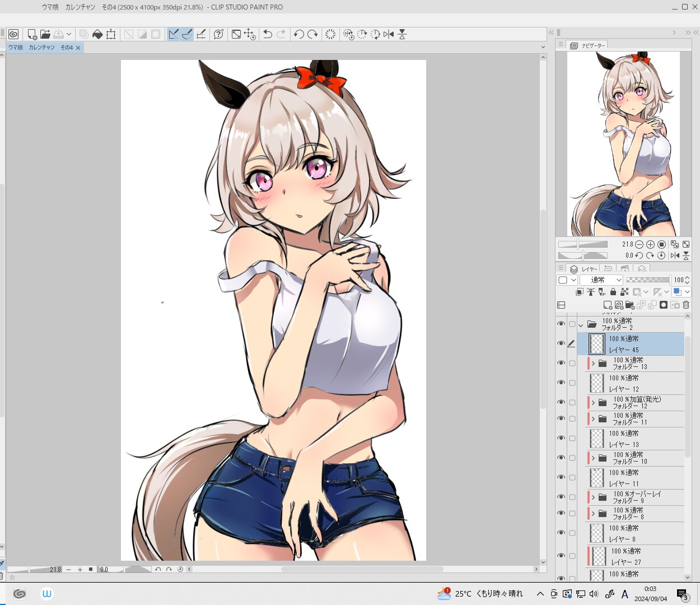The image size is (700, 605).
Task: Hide レイヤー 12 using its eye icon
Action: click(x=561, y=383)
